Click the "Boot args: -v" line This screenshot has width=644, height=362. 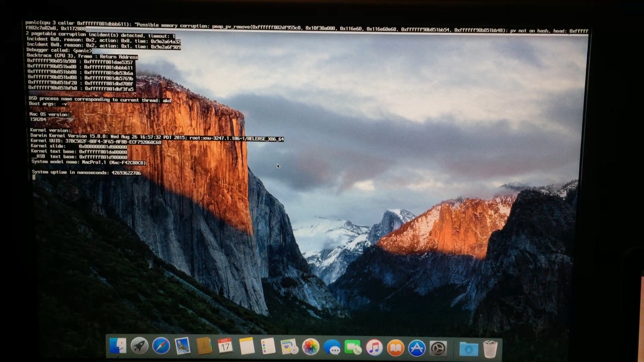point(48,104)
